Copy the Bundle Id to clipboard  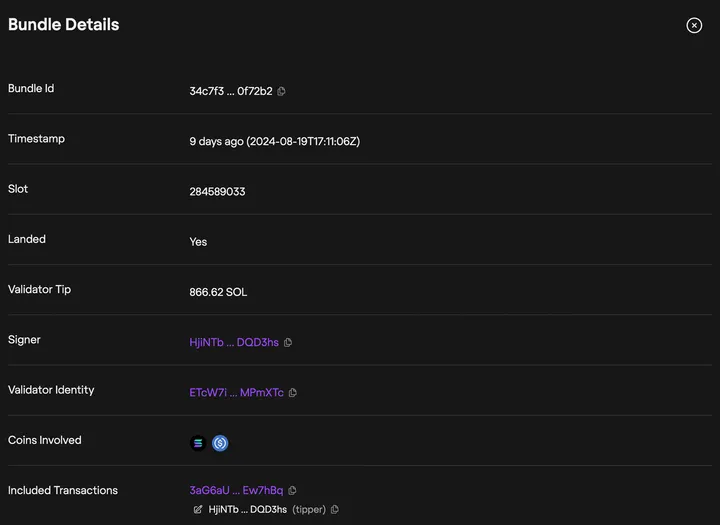(282, 91)
